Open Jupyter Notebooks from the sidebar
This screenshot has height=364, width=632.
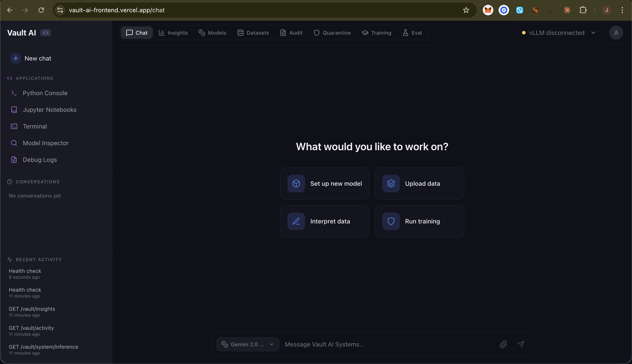click(x=50, y=109)
